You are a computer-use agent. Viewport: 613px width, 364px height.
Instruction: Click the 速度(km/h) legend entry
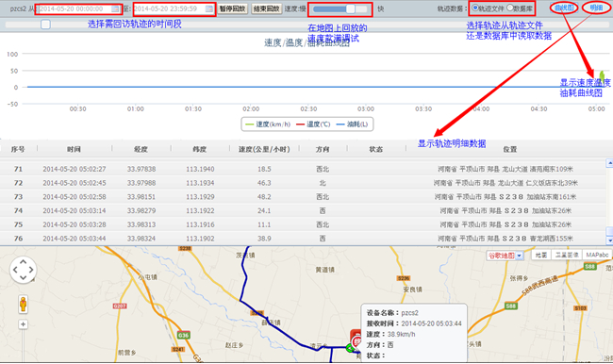(268, 124)
